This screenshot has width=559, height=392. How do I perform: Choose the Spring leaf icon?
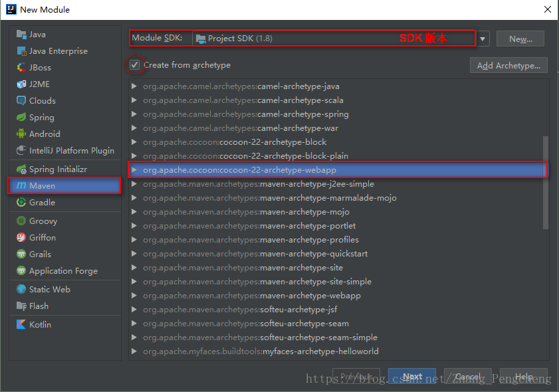point(21,117)
